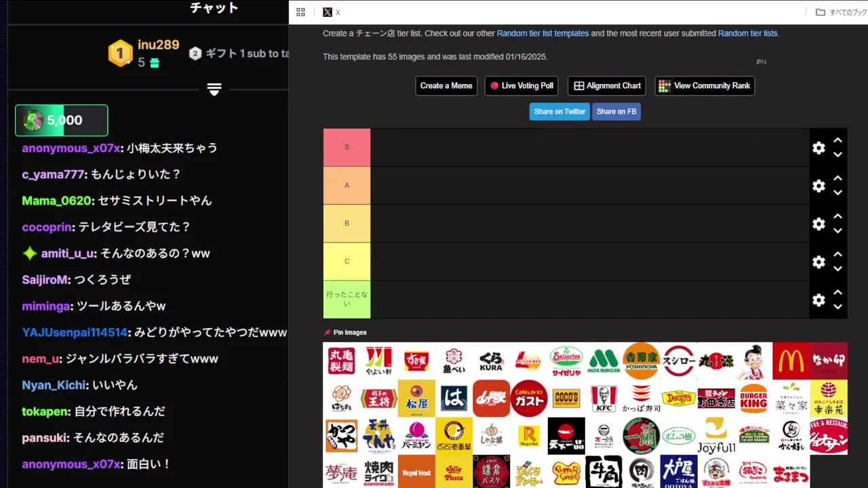Image resolution: width=868 pixels, height=488 pixels.
Task: Move the C tier row down
Action: point(837,268)
